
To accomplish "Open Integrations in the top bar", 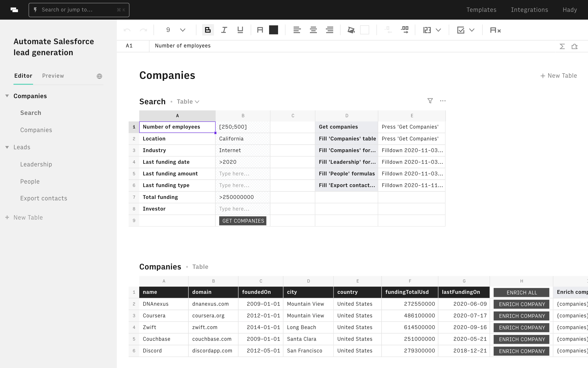I will click(529, 10).
